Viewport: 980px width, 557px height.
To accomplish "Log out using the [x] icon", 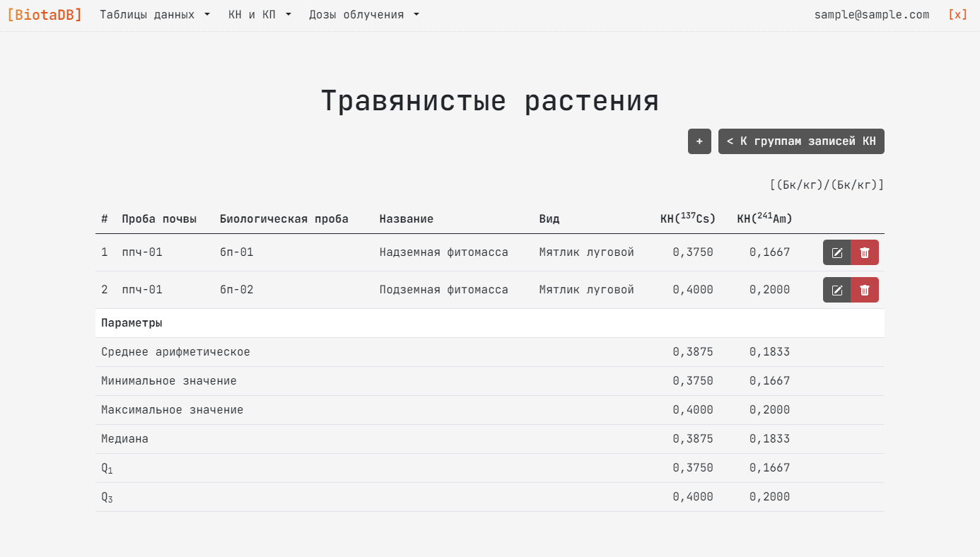I will (957, 14).
